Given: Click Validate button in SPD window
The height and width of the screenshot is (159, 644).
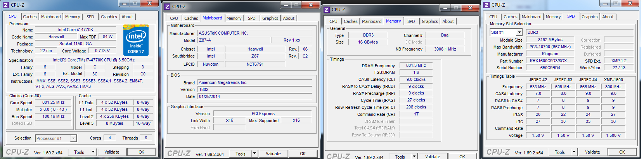Looking at the screenshot, I should click(x=592, y=152).
